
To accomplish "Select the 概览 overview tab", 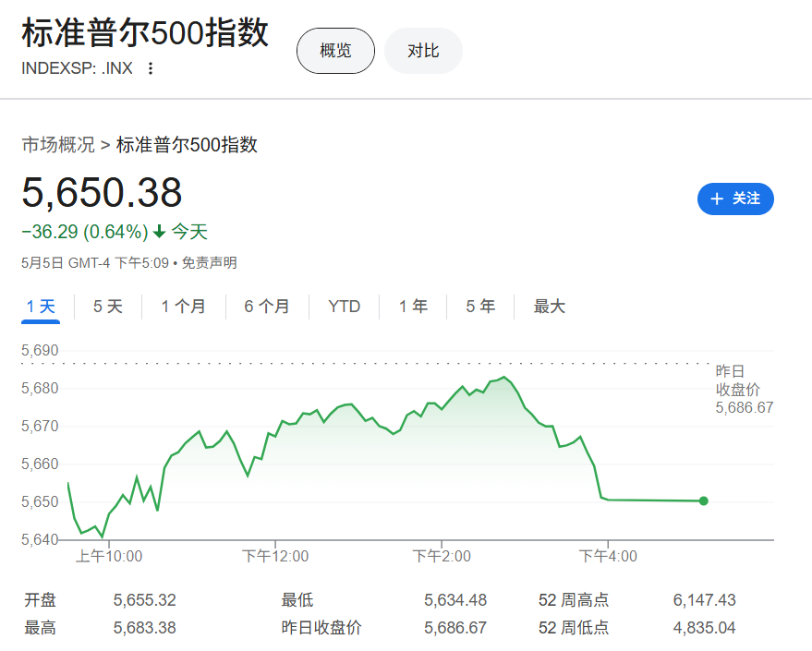I will click(x=335, y=51).
